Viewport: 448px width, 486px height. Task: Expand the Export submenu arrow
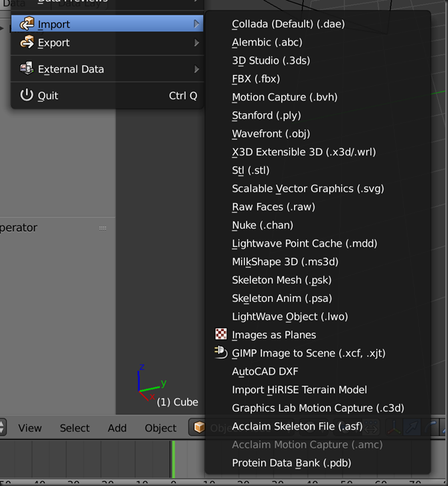click(x=196, y=42)
